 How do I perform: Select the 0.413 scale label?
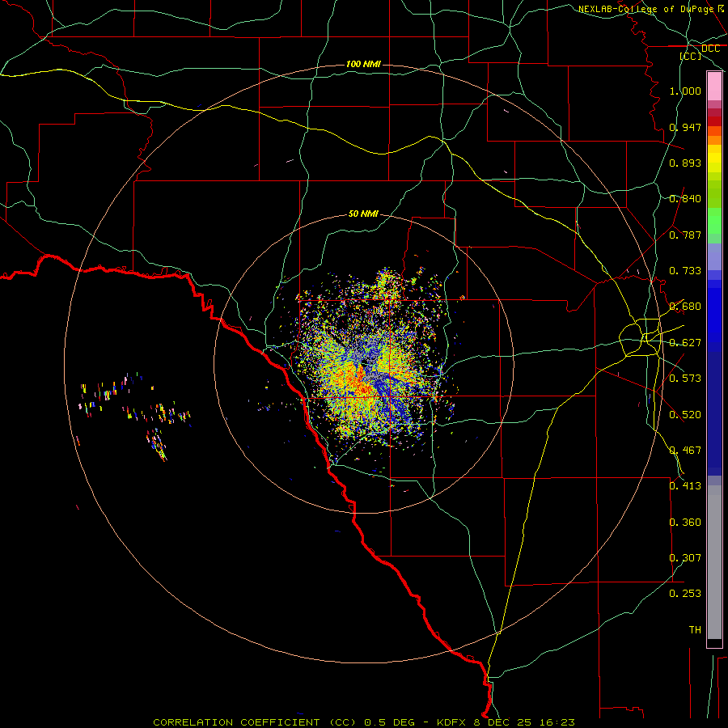[x=685, y=486]
